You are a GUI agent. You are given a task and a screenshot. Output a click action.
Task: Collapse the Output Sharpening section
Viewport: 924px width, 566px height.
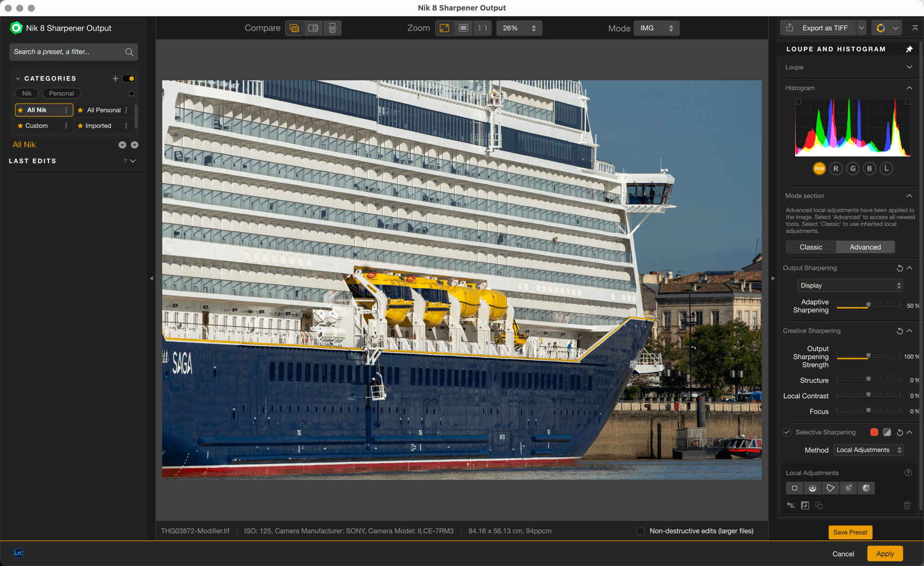[x=910, y=268]
